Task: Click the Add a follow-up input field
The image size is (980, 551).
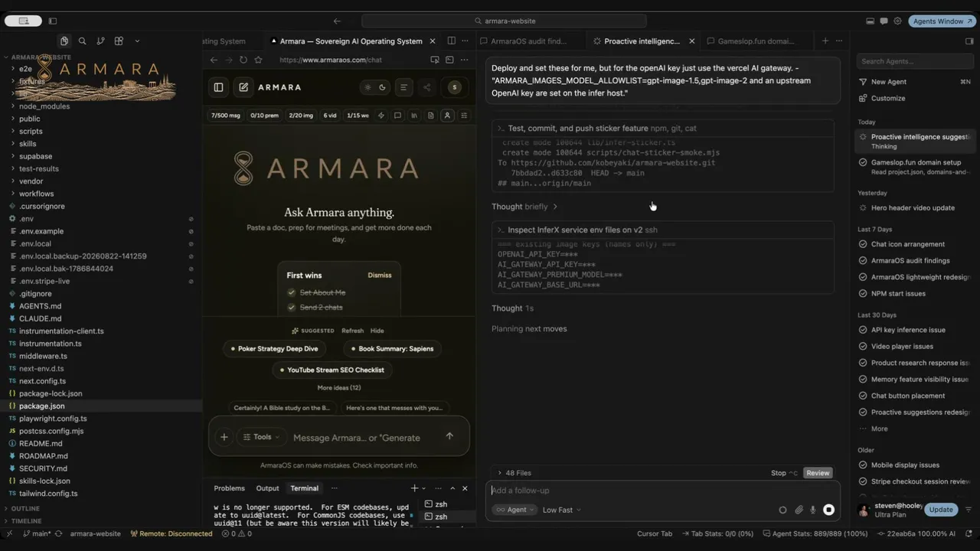Action: [662, 491]
